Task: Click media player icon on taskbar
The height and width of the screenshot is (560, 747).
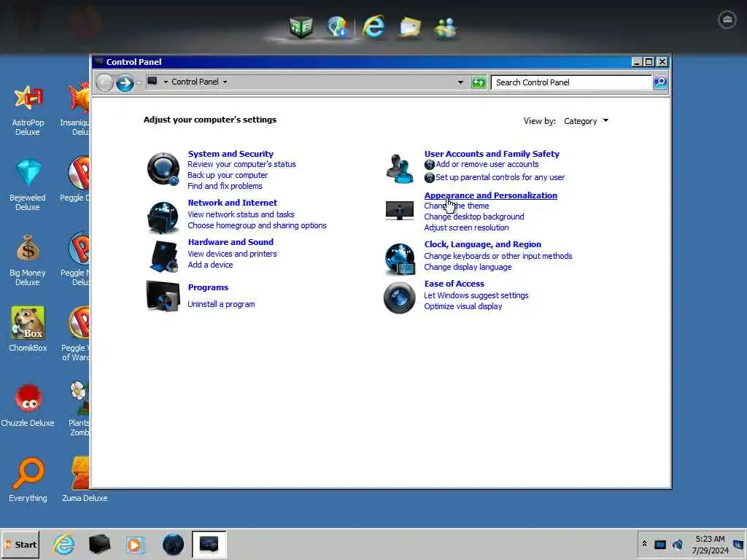Action: tap(135, 544)
